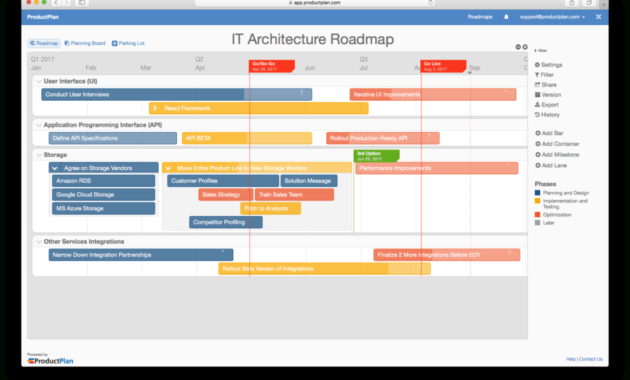Click the Add Bar plus icon
The height and width of the screenshot is (380, 630).
coord(538,133)
